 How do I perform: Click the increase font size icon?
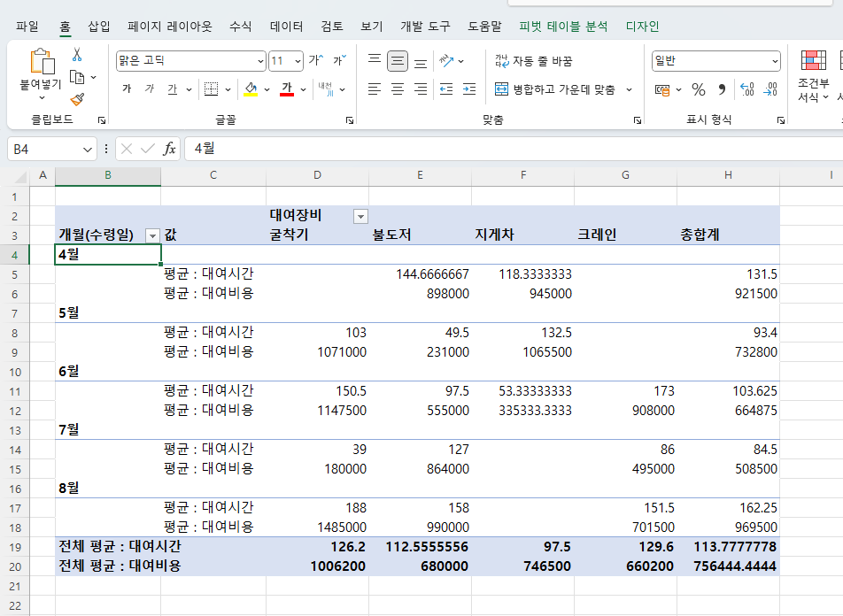(x=315, y=61)
